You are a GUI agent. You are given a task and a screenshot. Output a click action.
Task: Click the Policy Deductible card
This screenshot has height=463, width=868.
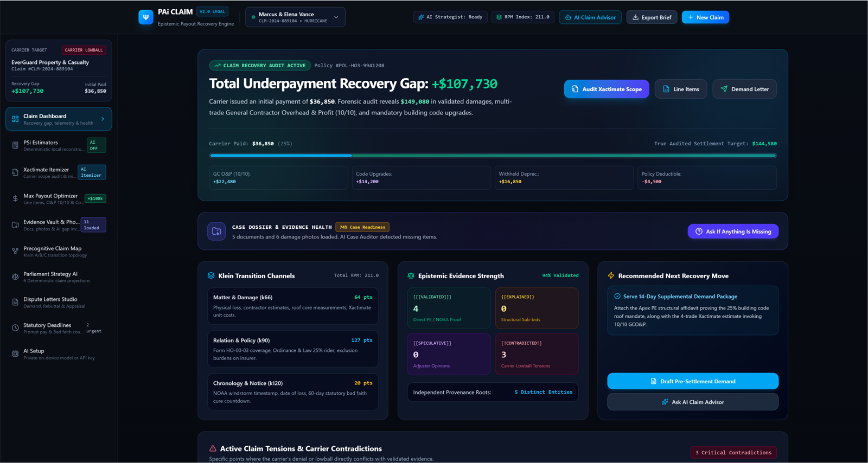pos(707,178)
